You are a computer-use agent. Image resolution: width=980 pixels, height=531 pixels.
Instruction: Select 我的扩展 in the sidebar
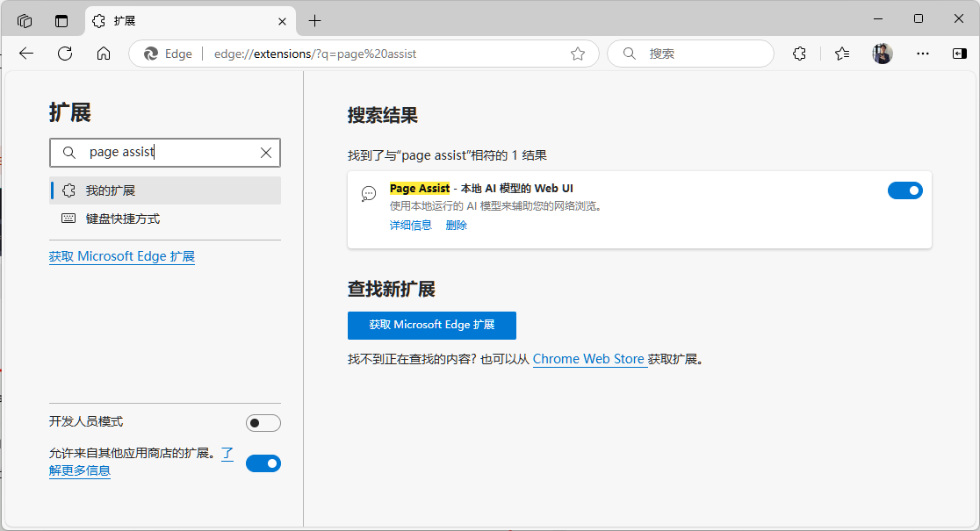[165, 190]
